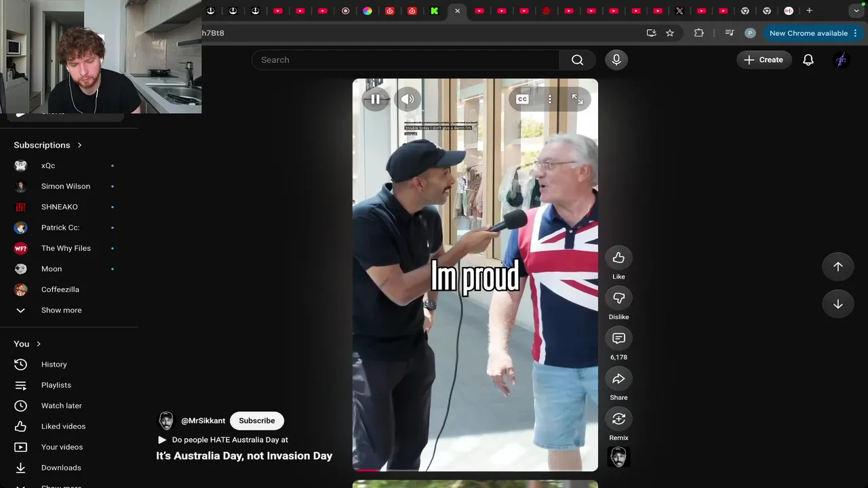Open a new browser tab with plus
Image resolution: width=868 pixels, height=488 pixels.
coord(809,11)
